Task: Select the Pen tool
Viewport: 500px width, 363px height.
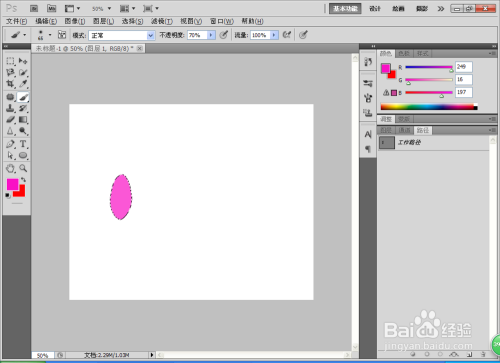Action: pyautogui.click(x=10, y=144)
